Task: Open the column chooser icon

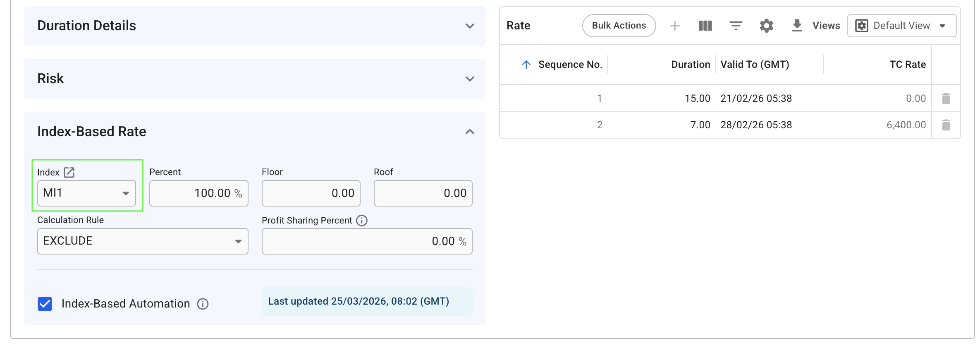Action: click(x=705, y=26)
